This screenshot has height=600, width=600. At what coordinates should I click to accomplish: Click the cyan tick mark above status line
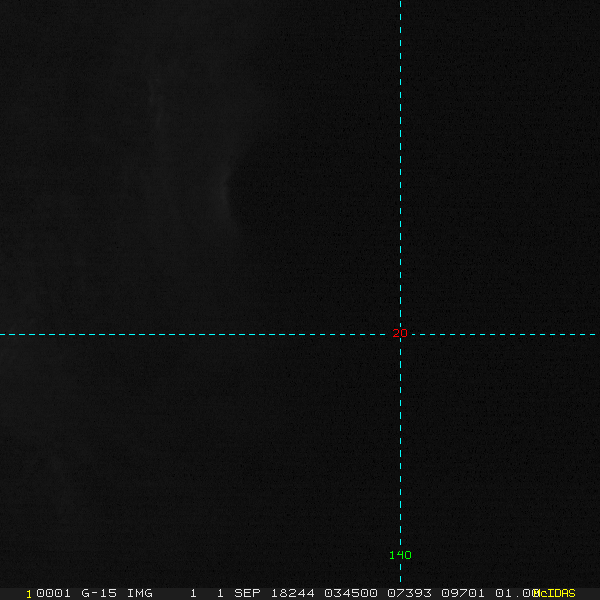click(400, 578)
